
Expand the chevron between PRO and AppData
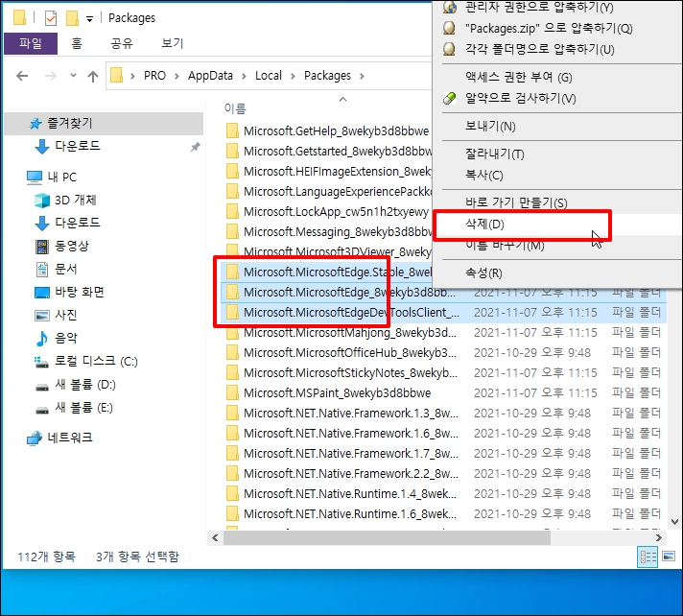[x=177, y=76]
